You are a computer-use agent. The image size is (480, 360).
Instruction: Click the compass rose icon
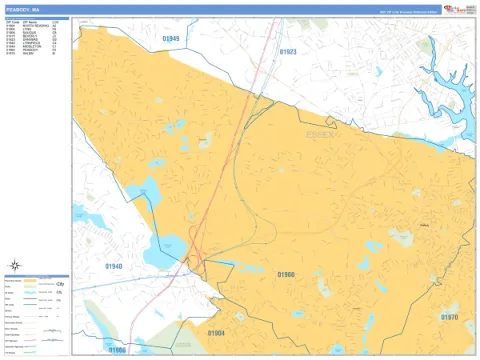coord(15,266)
